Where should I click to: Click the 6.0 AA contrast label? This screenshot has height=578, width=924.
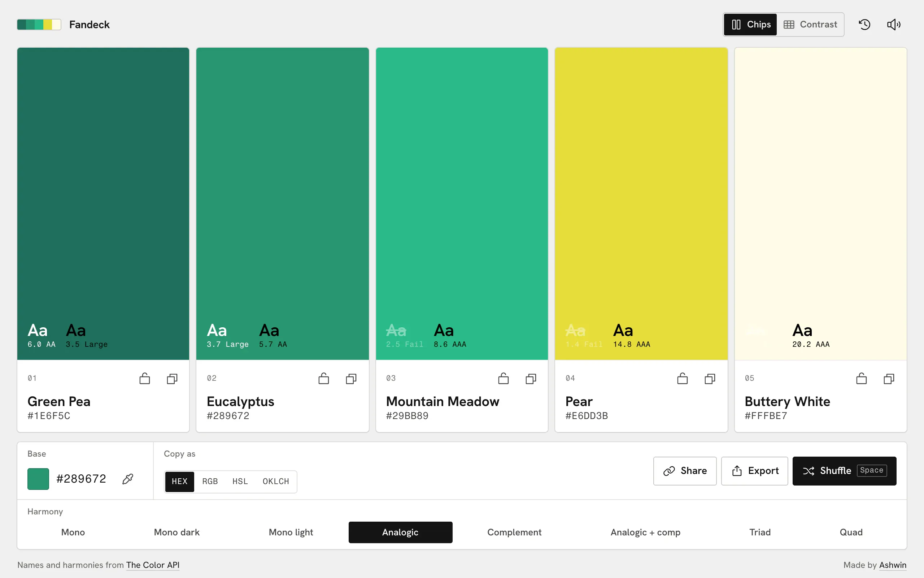point(42,344)
